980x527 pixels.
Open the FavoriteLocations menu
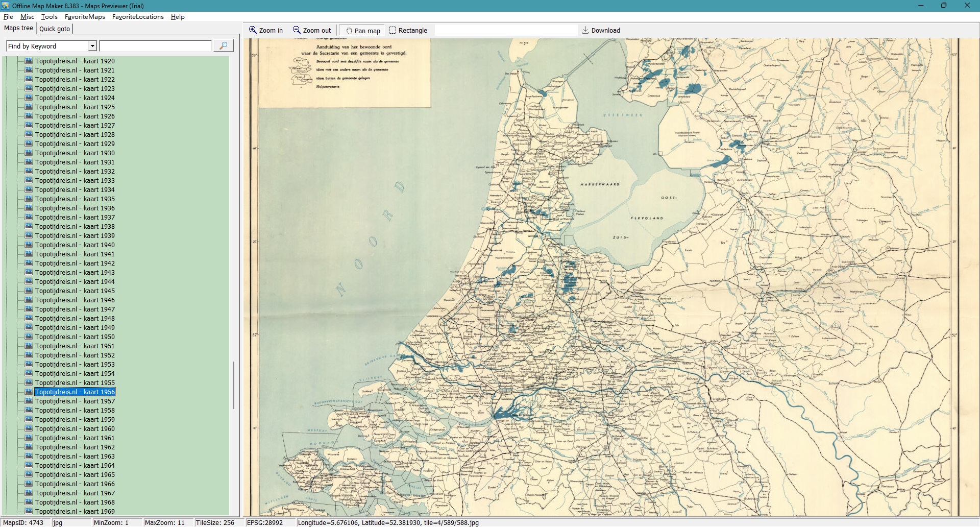pyautogui.click(x=138, y=17)
